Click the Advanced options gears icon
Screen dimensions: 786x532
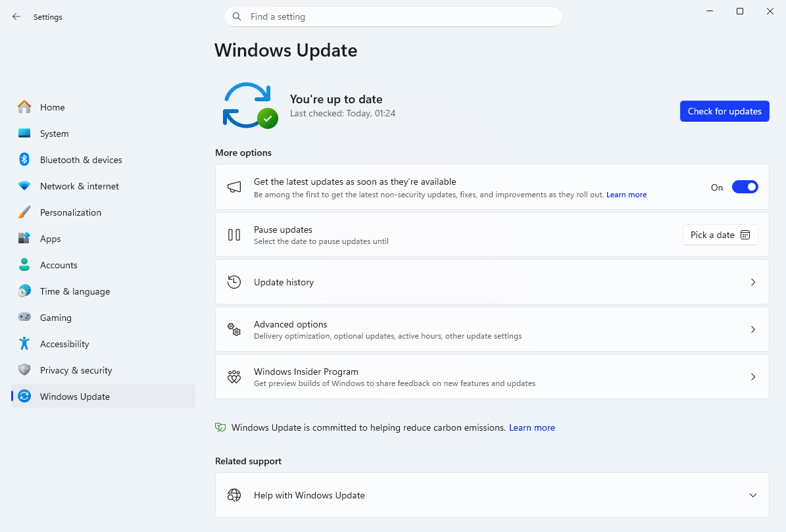click(234, 329)
